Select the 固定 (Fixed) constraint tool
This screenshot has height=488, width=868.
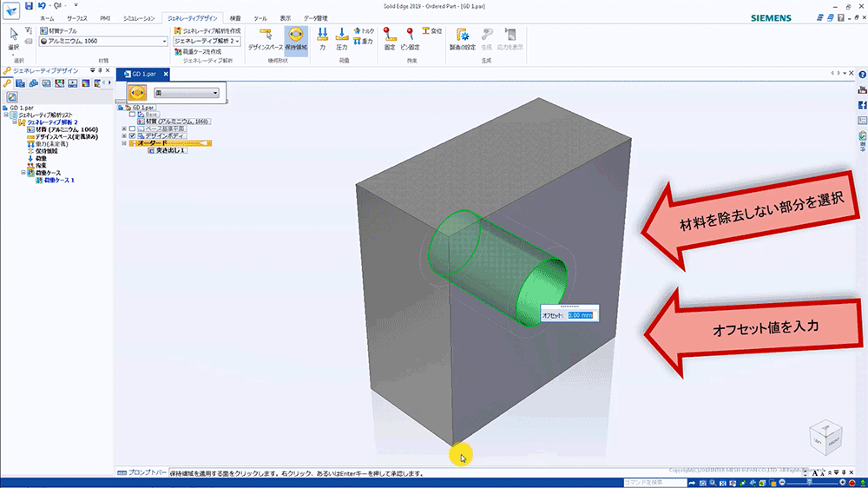pos(390,39)
